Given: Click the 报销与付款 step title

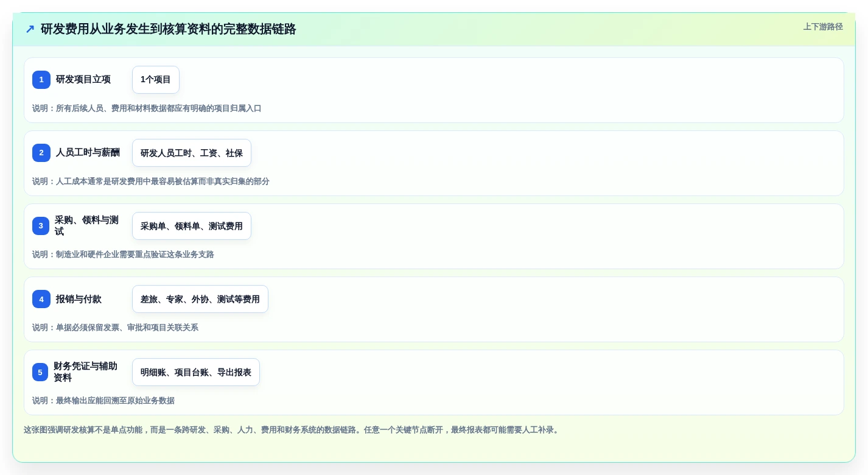Looking at the screenshot, I should coord(79,299).
